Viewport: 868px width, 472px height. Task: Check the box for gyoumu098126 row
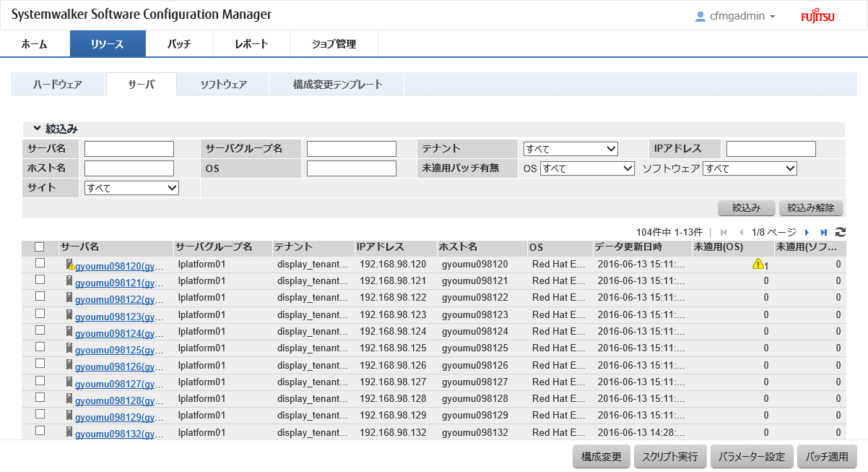click(40, 364)
